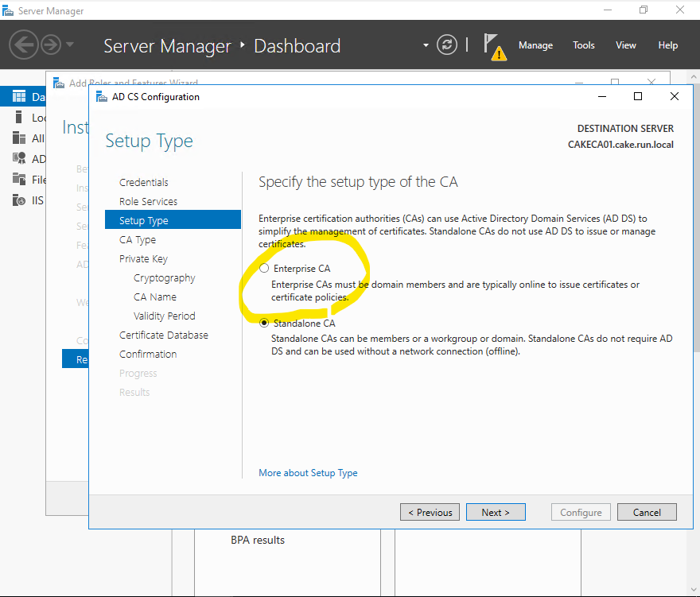Go to Validity Period step

click(165, 316)
